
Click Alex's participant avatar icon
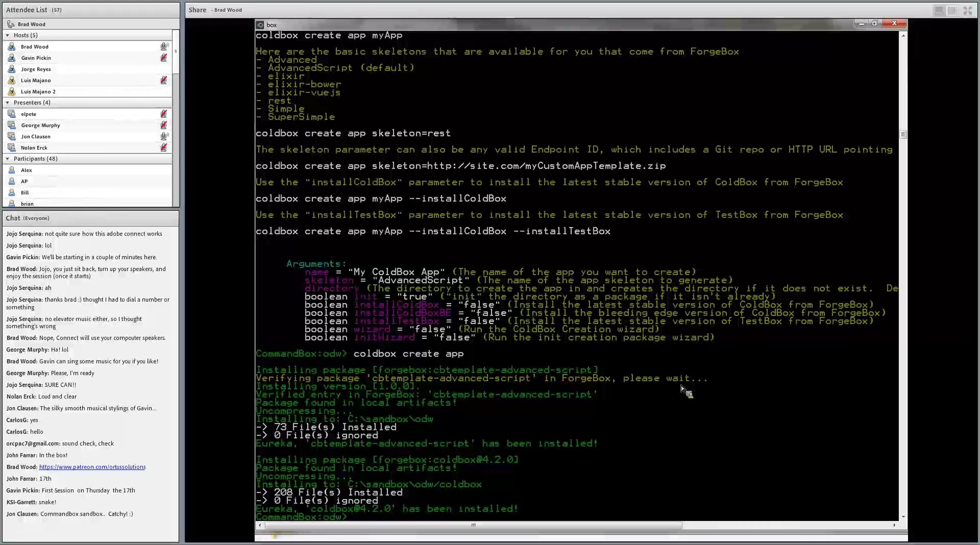click(12, 170)
